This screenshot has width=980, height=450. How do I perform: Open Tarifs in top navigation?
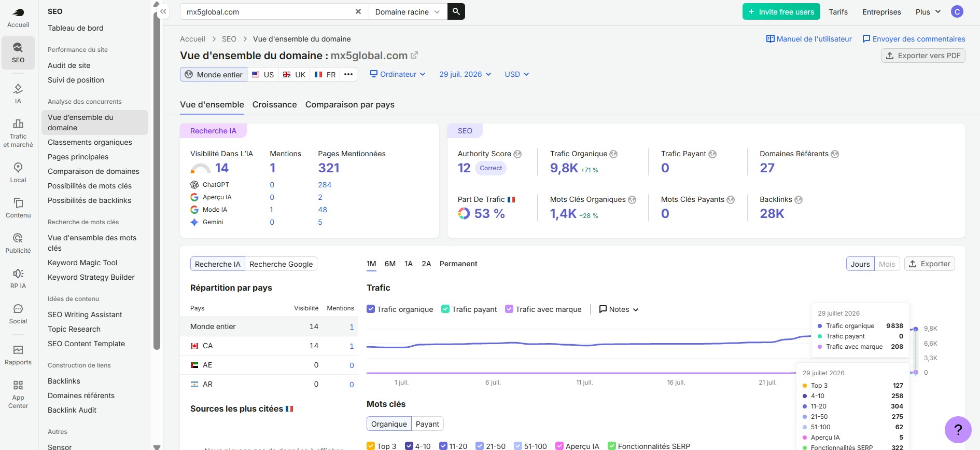[838, 11]
